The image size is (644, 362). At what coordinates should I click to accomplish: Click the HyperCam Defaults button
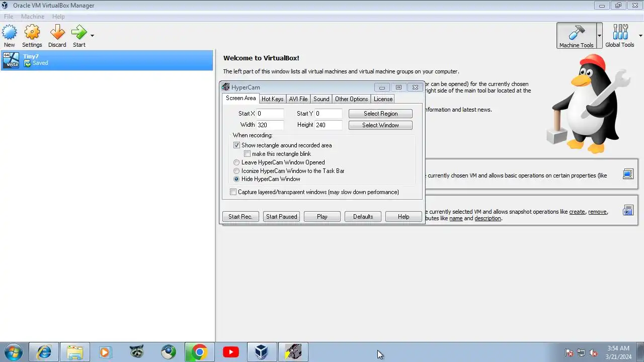click(x=363, y=217)
